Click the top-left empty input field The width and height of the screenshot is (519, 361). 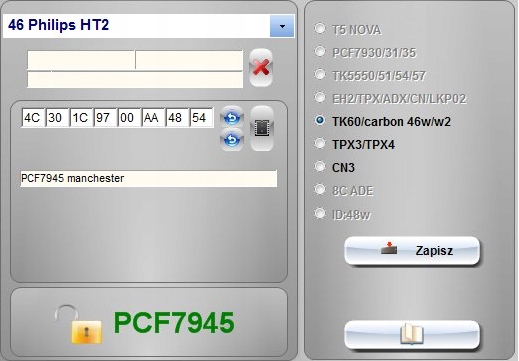[81, 60]
